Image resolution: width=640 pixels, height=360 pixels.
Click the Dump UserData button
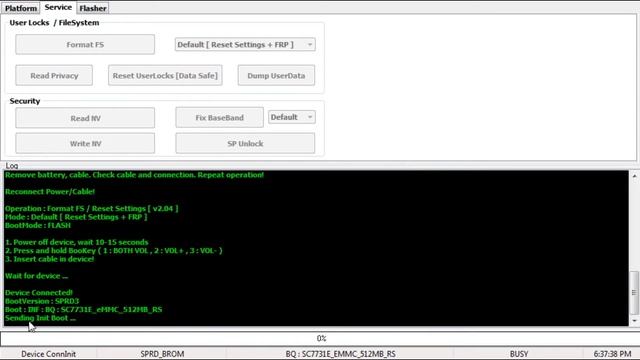pos(276,76)
